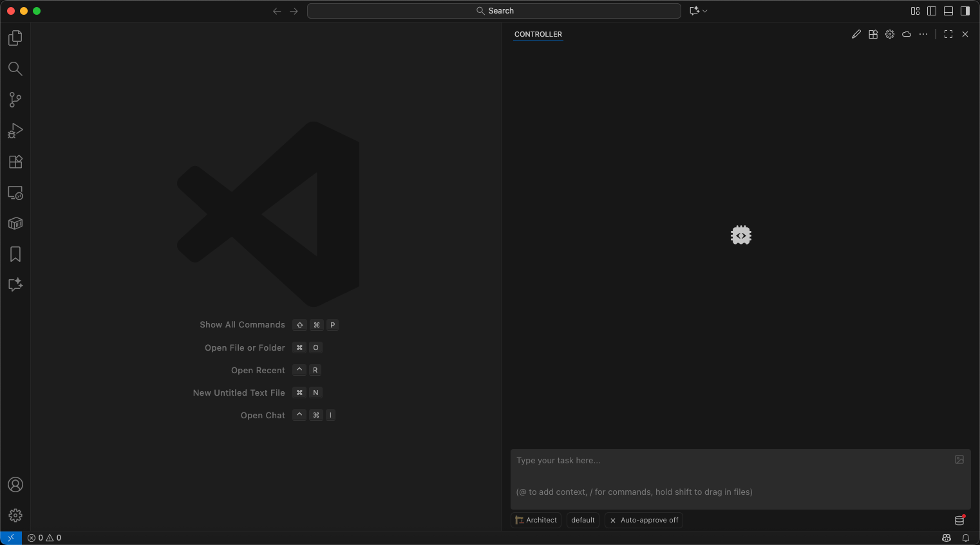
Task: Open the Remote Explorer view
Action: [15, 192]
